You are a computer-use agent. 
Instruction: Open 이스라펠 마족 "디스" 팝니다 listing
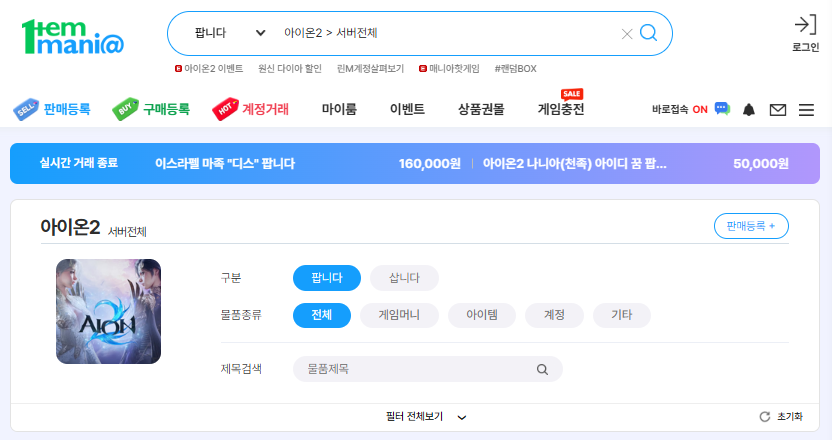click(224, 163)
